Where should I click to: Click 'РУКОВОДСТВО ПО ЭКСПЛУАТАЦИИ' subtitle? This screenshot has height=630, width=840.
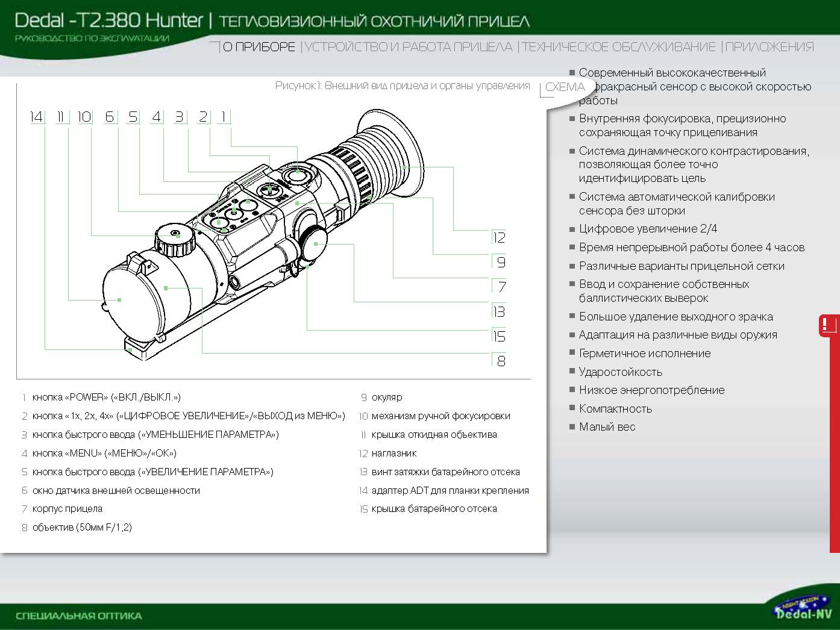pyautogui.click(x=92, y=38)
